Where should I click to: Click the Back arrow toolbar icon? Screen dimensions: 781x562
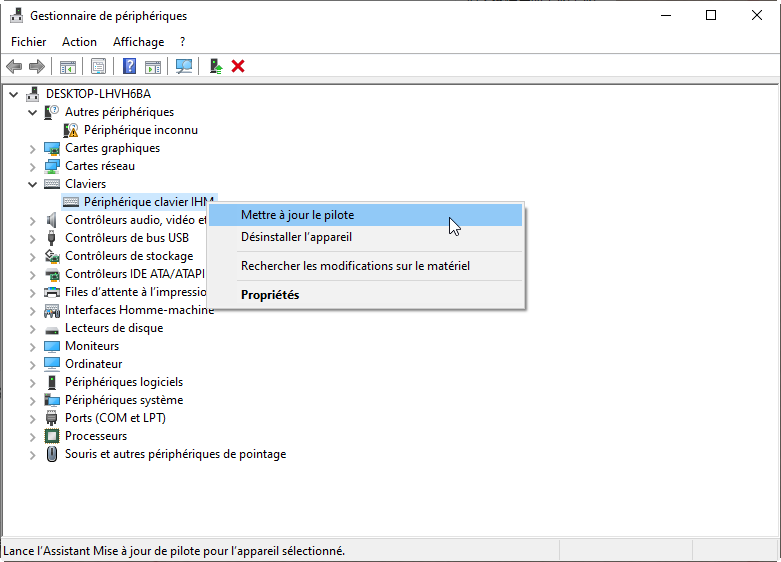14,66
